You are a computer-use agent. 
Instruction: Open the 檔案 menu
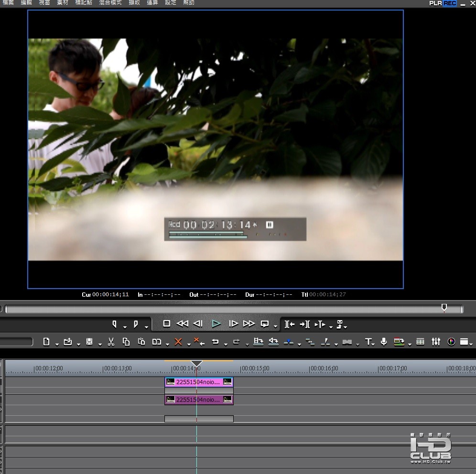coord(8,2)
